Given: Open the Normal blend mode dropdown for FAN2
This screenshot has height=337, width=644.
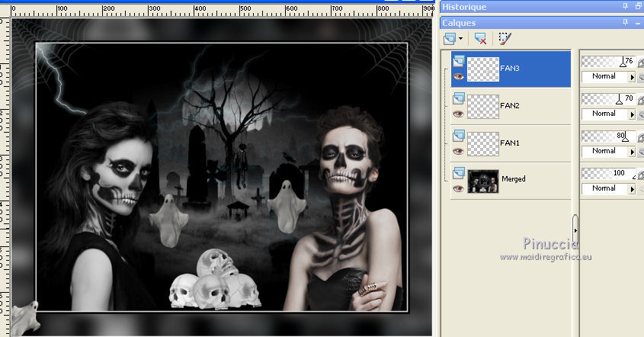Looking at the screenshot, I should pos(609,114).
